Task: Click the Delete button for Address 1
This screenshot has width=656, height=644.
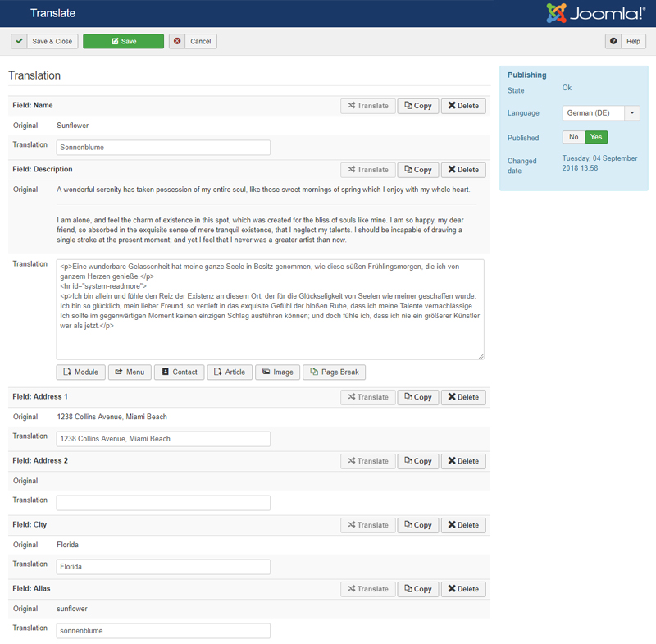Action: coord(462,396)
